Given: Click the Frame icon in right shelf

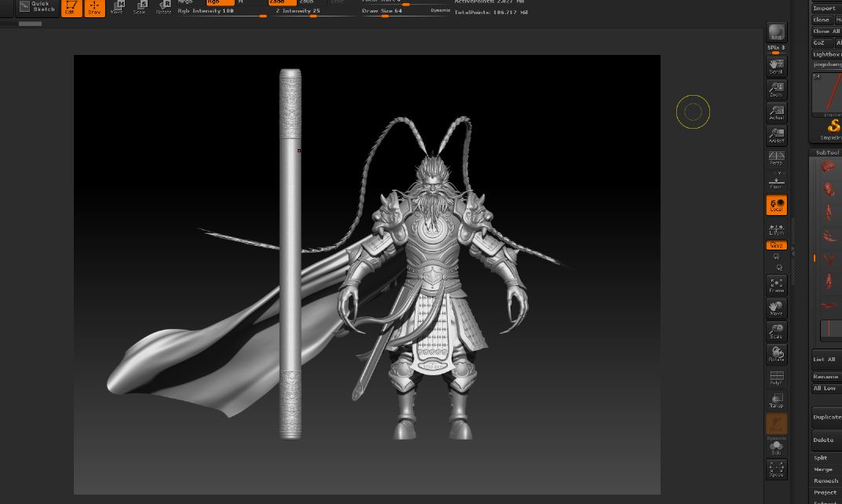Looking at the screenshot, I should click(x=777, y=286).
